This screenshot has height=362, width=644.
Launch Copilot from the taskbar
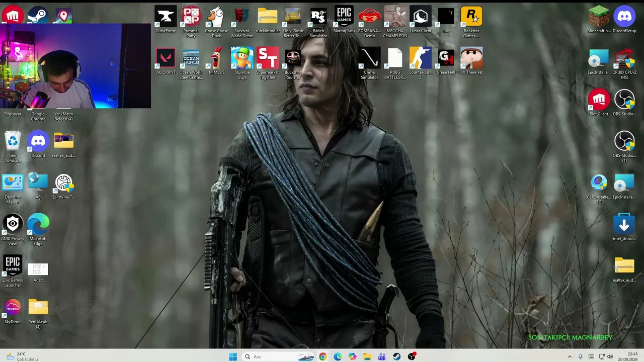[x=352, y=356]
